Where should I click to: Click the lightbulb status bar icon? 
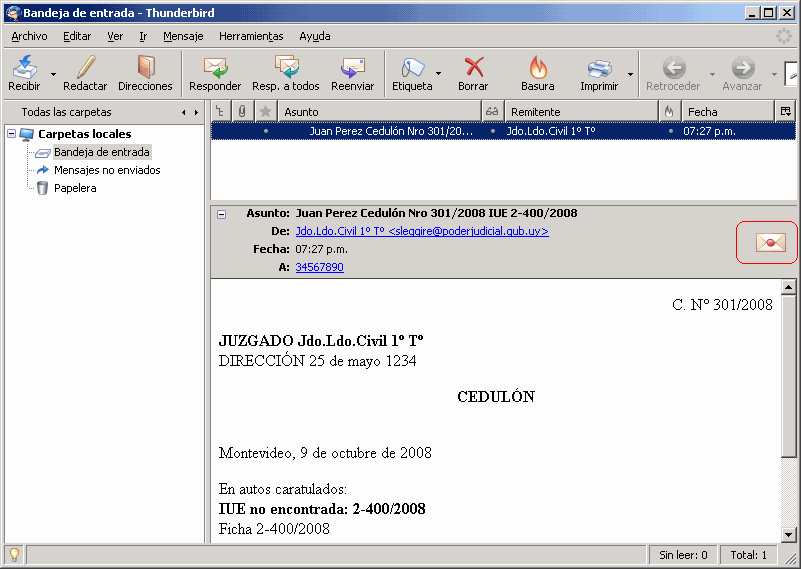14,554
